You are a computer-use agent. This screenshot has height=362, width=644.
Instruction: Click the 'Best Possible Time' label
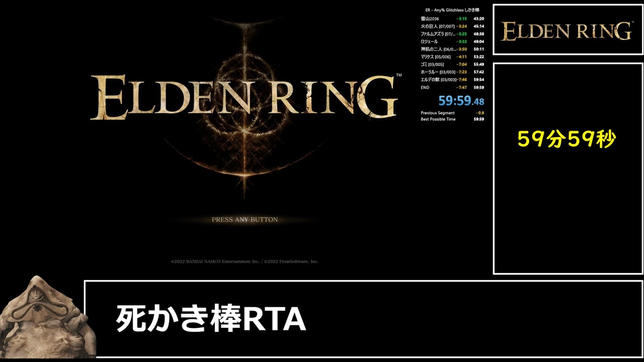point(438,119)
